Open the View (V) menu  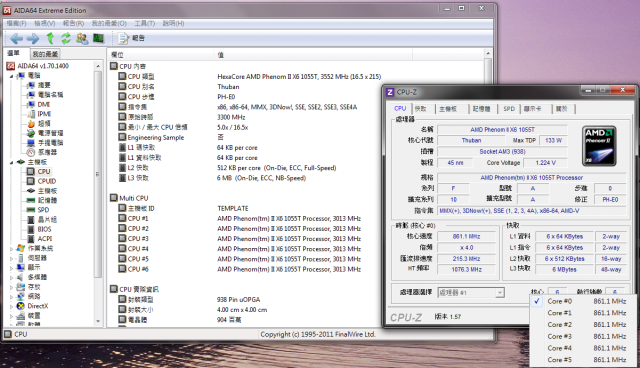pos(44,23)
